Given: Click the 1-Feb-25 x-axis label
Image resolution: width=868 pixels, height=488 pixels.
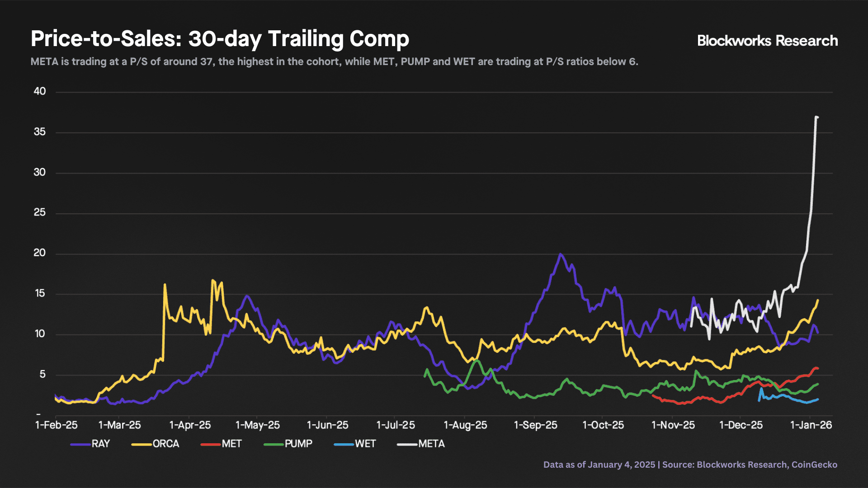Looking at the screenshot, I should pos(57,425).
